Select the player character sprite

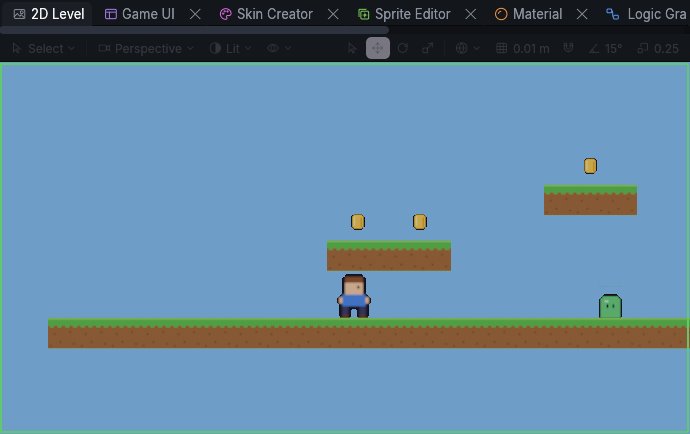[x=354, y=296]
